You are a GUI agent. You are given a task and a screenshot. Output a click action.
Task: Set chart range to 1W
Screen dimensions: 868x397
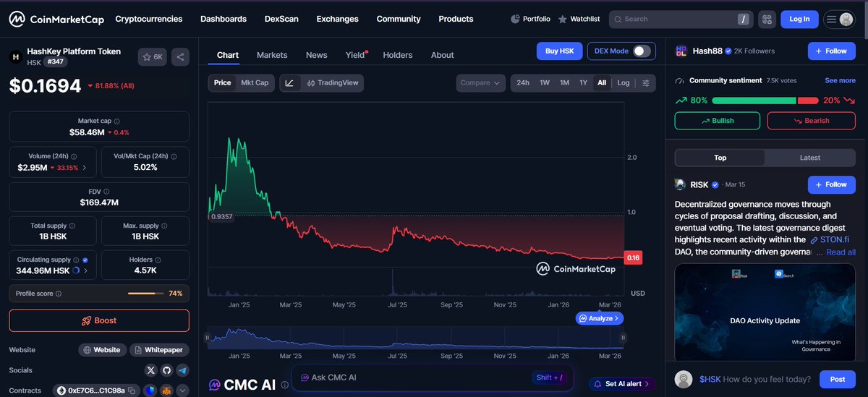pyautogui.click(x=545, y=82)
